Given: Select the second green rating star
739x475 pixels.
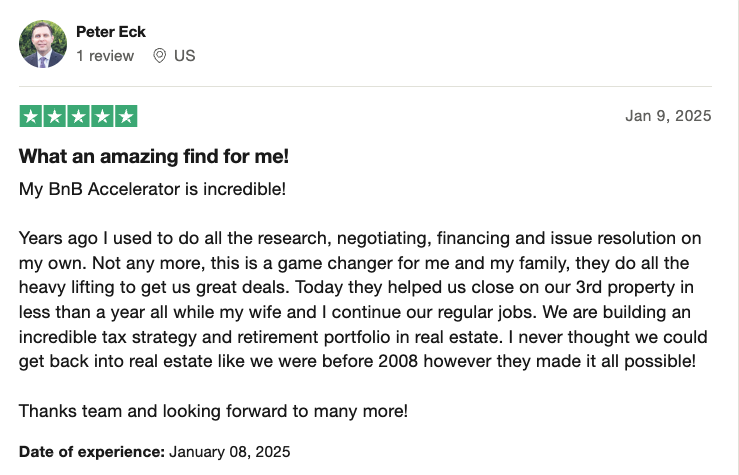Looking at the screenshot, I should pos(54,116).
